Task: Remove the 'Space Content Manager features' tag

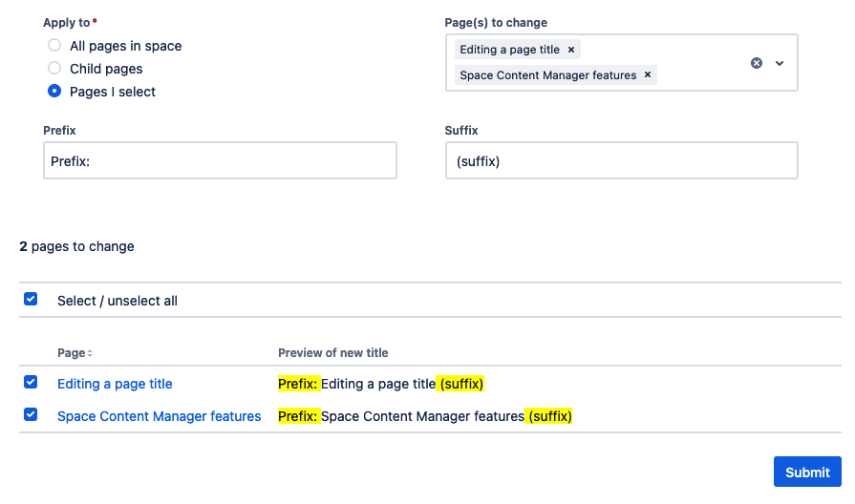Action: (x=648, y=75)
